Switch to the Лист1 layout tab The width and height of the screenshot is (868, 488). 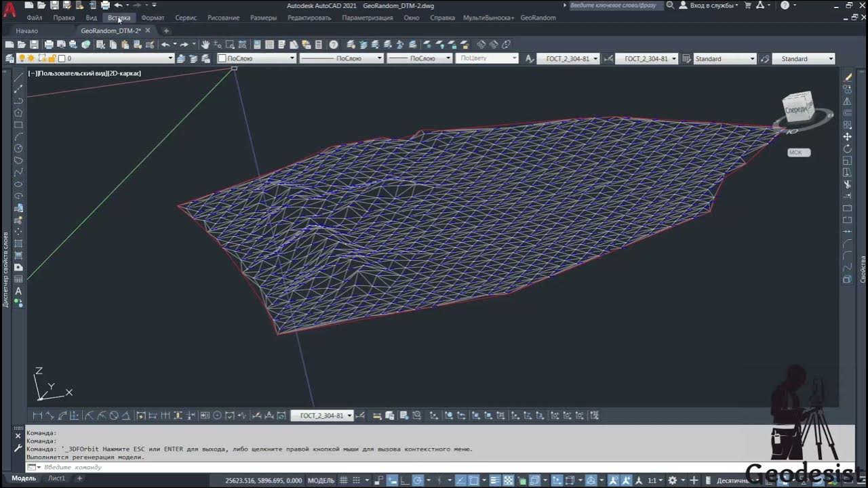tap(56, 479)
